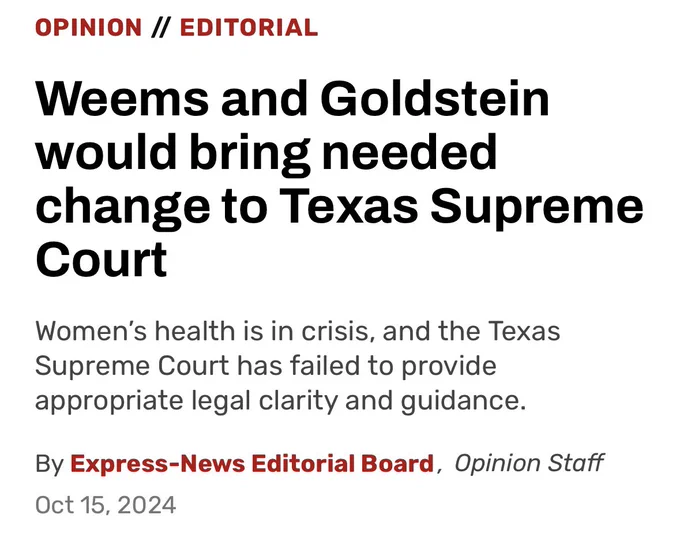Click the double-slash separator after OPINION
The width and height of the screenshot is (680, 541).
tap(161, 28)
